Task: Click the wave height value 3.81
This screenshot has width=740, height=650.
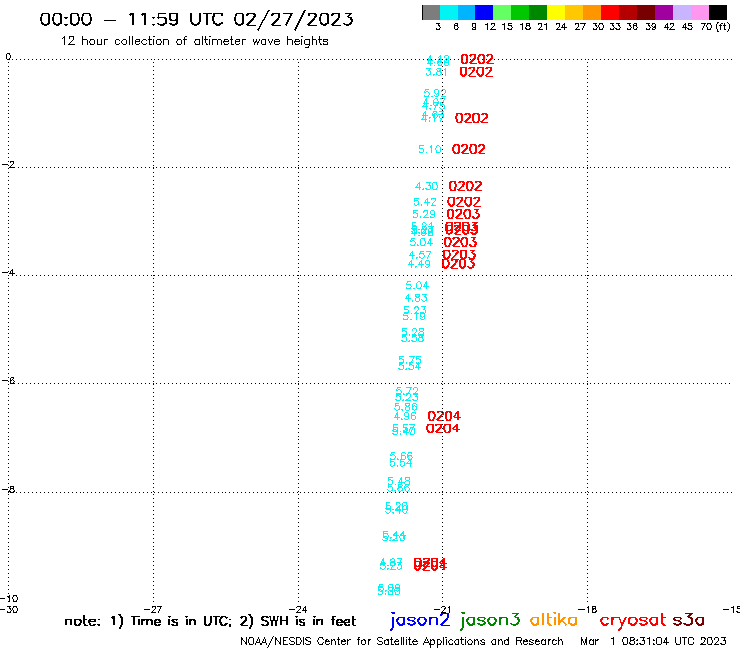Action: tap(436, 72)
